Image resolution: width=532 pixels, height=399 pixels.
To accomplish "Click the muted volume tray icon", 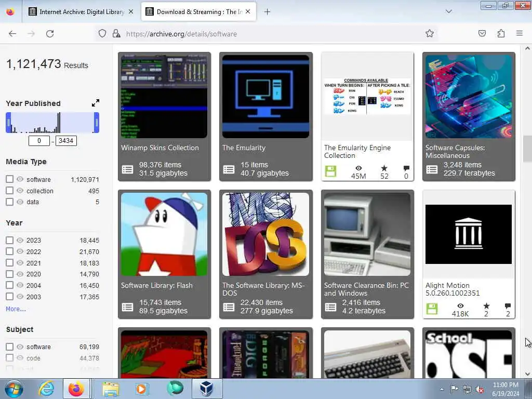I will tap(480, 390).
